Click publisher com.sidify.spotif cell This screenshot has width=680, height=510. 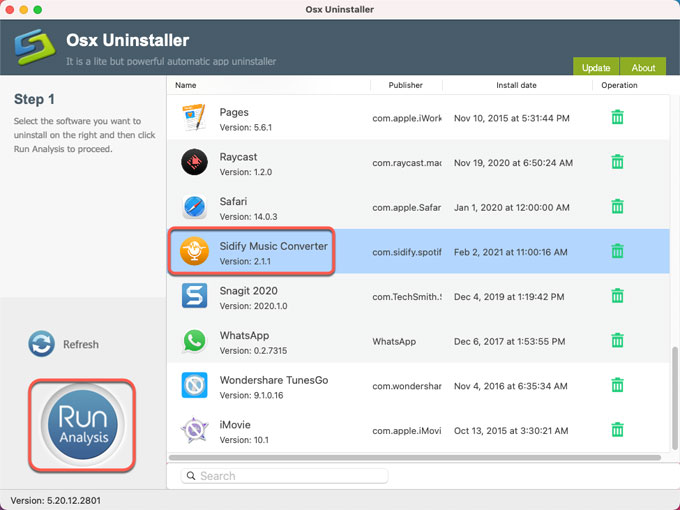[x=407, y=252]
